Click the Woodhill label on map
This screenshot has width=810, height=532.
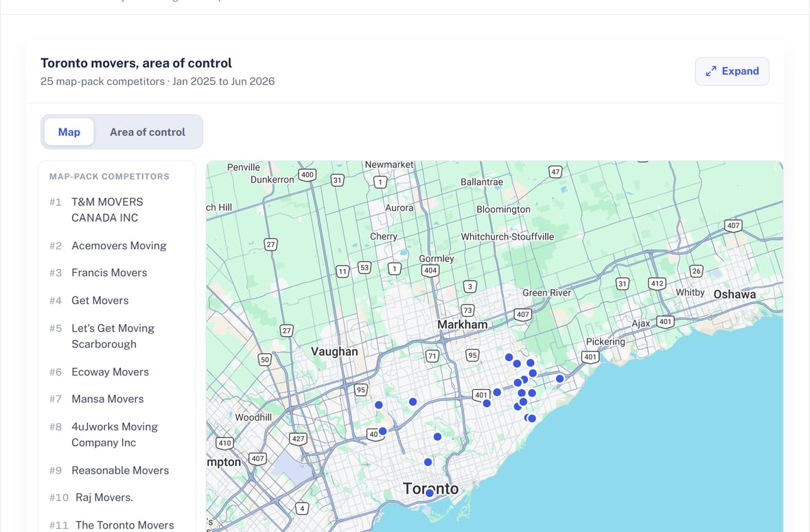253,417
